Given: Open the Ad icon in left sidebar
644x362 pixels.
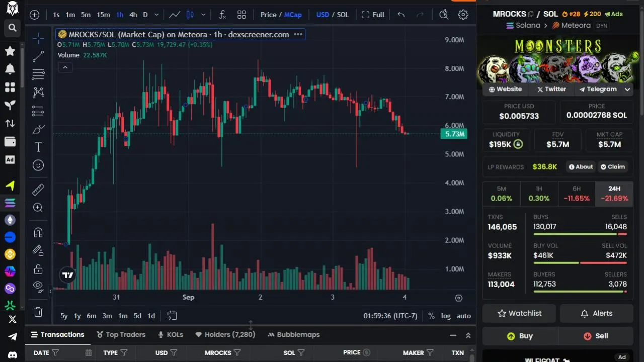Looking at the screenshot, I should 10,159.
